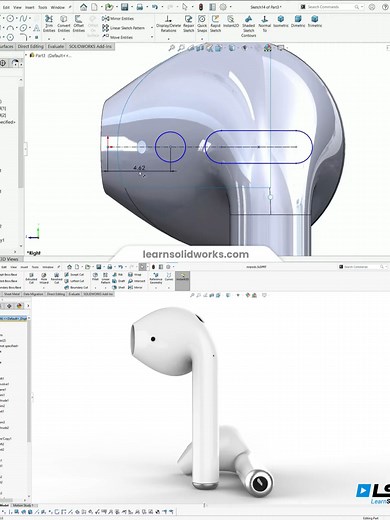Open SOLIDWORKS Add-Ins tab in the top window
Viewport: 390px width, 520px height.
90,47
